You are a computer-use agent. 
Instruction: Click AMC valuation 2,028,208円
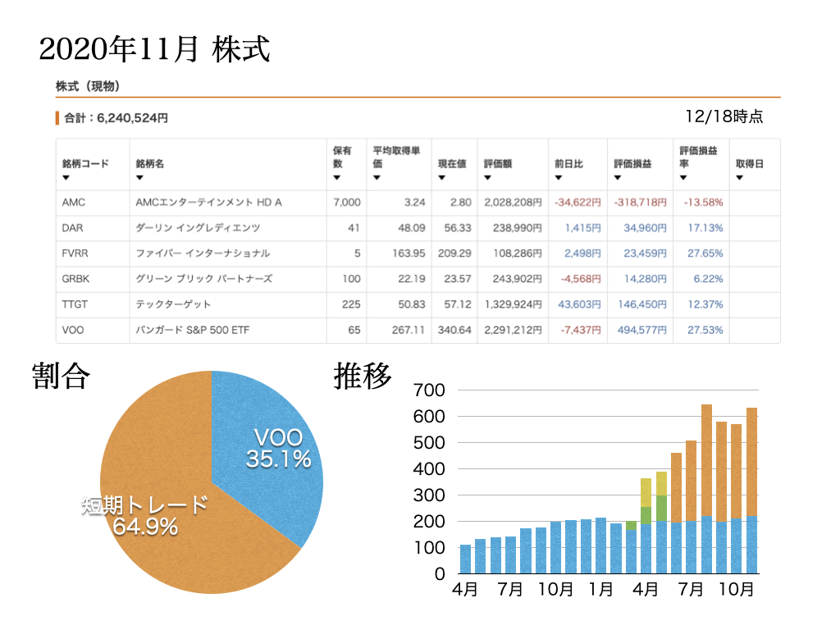[x=514, y=203]
